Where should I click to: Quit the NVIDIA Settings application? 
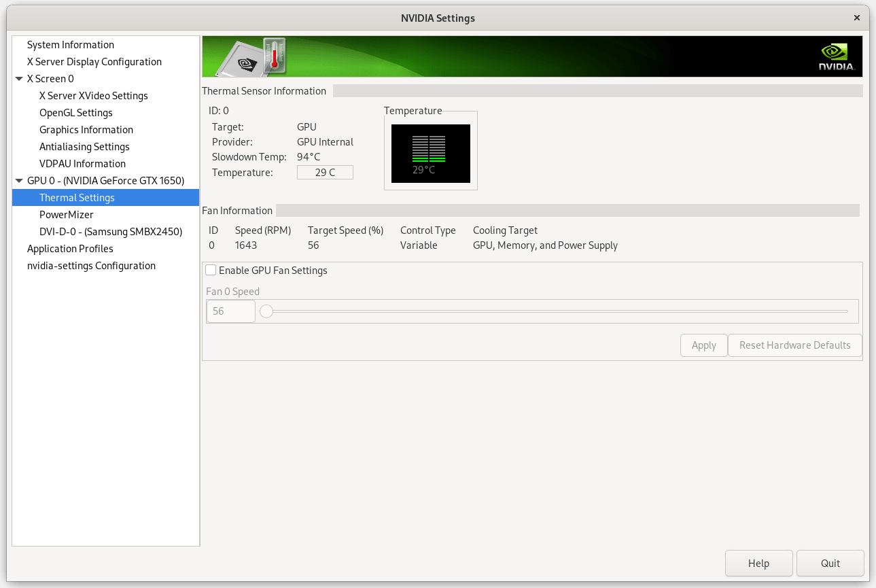(x=829, y=563)
